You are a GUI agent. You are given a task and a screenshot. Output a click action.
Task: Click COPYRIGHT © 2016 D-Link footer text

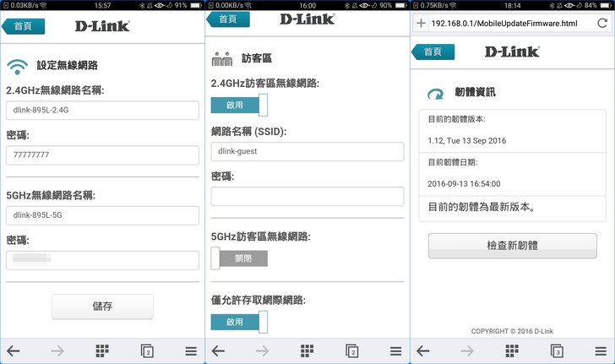512,331
